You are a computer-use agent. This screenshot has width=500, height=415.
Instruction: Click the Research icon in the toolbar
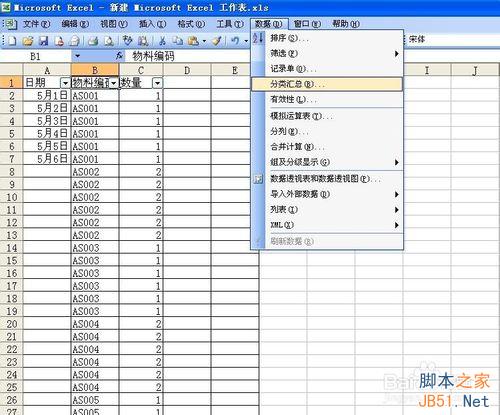[143, 41]
